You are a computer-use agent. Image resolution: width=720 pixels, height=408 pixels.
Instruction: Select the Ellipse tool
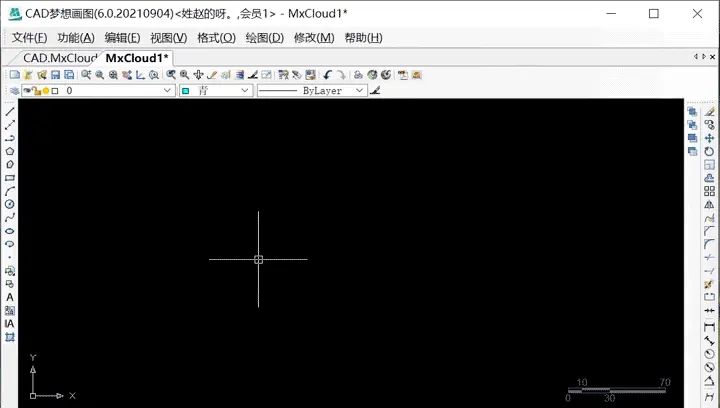[10, 231]
